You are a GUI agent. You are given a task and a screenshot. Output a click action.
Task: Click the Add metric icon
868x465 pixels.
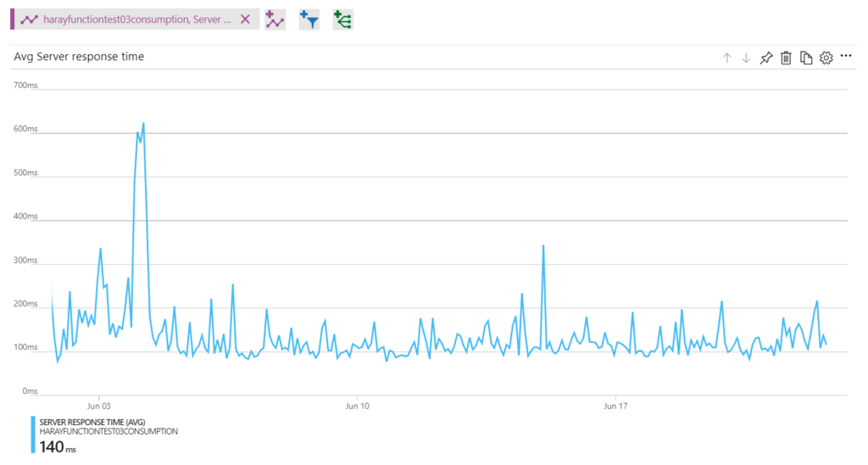click(275, 20)
